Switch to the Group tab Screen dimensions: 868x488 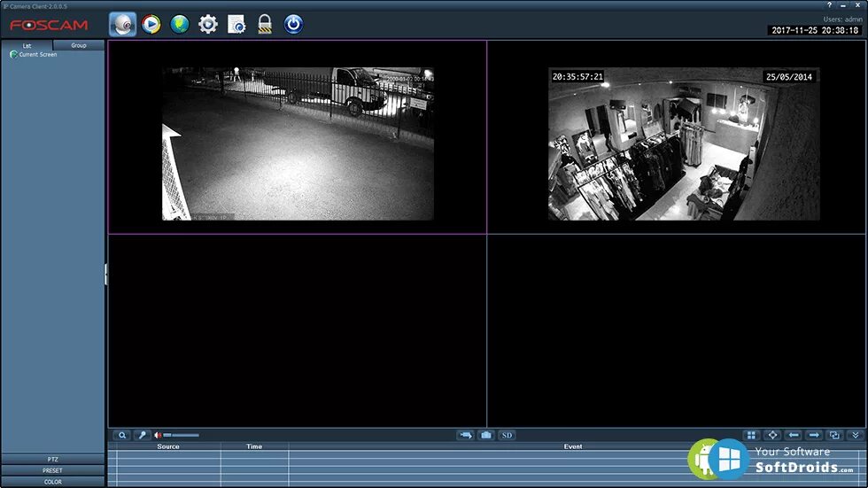[x=79, y=45]
